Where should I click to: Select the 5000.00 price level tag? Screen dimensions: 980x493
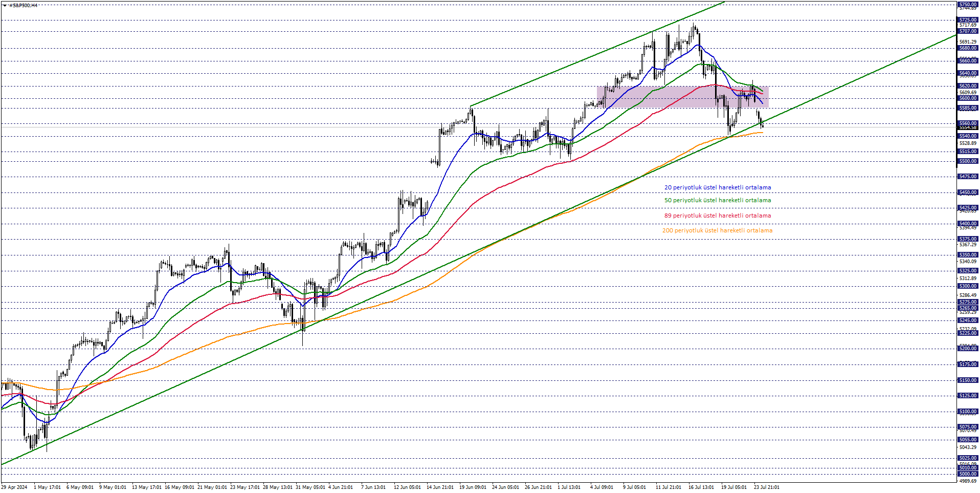coord(967,474)
